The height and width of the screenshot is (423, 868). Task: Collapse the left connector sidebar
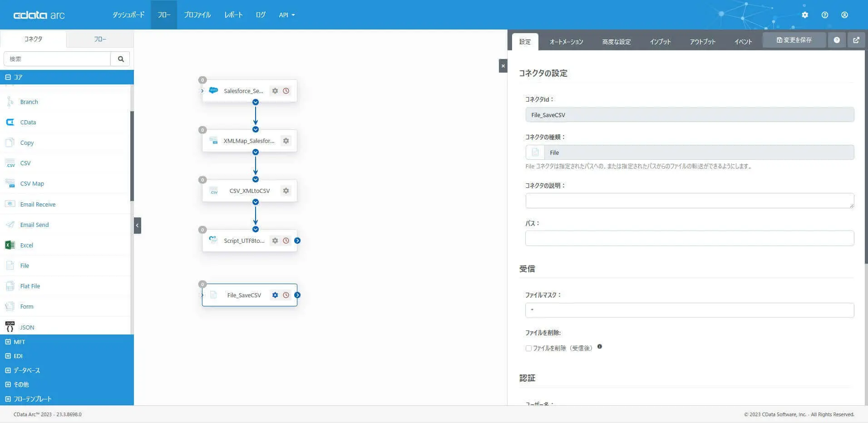click(138, 226)
